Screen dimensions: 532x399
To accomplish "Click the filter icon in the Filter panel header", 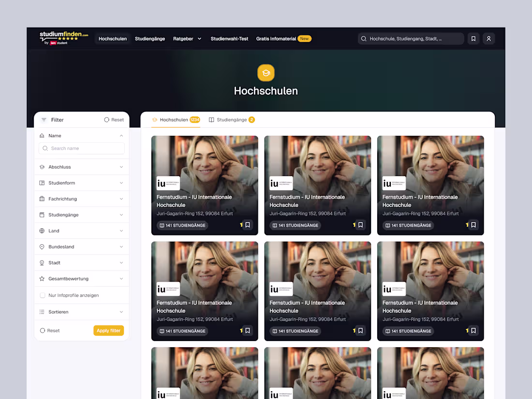I will 44,119.
